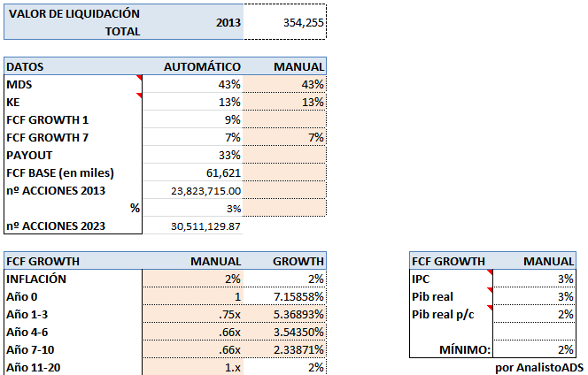Click the Año 1-3 row label
Screen dimensions: 588x375
click(x=27, y=314)
